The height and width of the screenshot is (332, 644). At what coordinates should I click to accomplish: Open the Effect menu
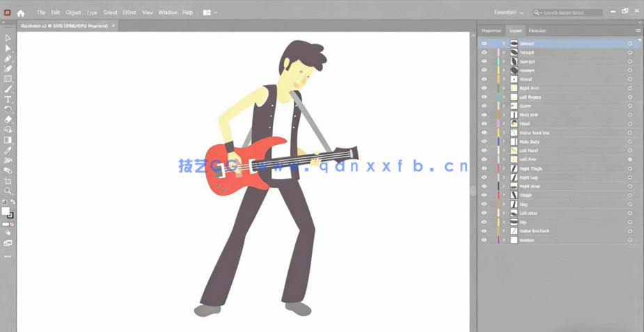[129, 13]
